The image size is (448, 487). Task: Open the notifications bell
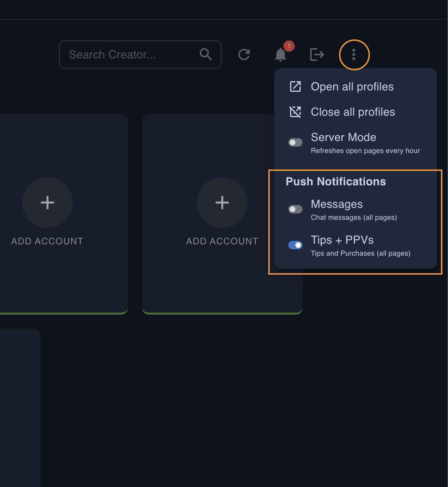(x=280, y=55)
